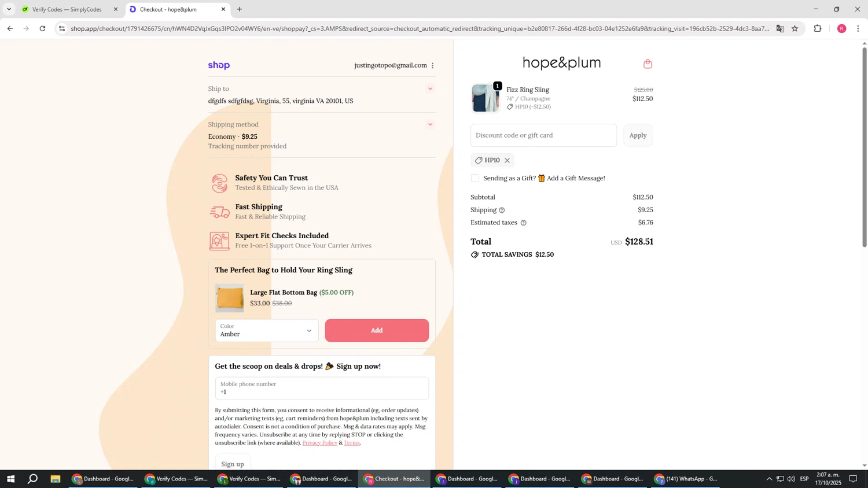This screenshot has width=868, height=488.
Task: View site information icon in address bar
Action: [62, 28]
